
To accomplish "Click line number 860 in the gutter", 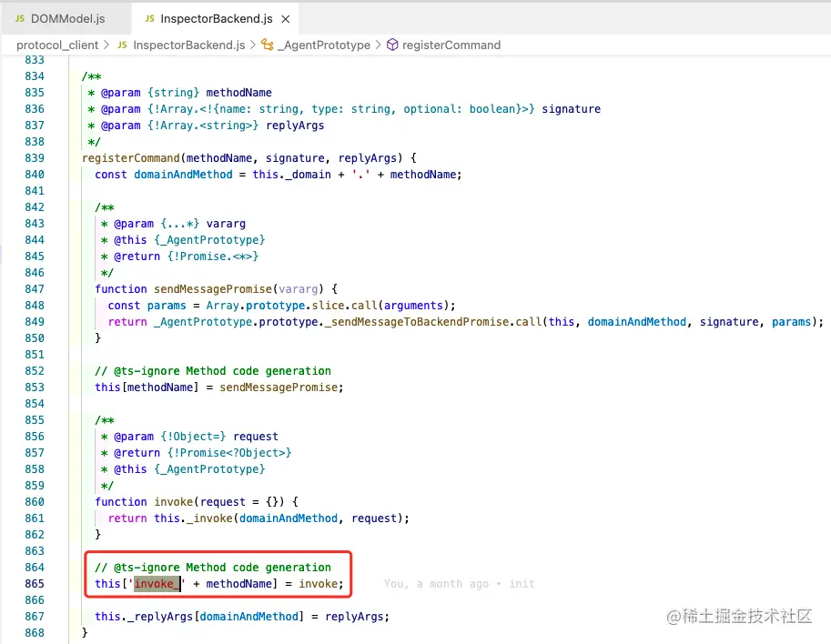I will [35, 502].
